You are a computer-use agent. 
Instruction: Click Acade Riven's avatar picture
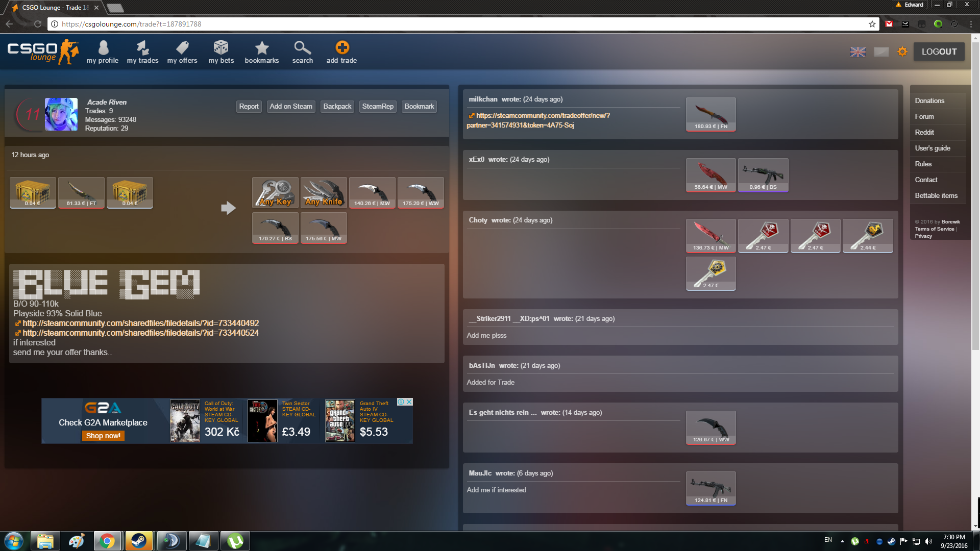[61, 114]
